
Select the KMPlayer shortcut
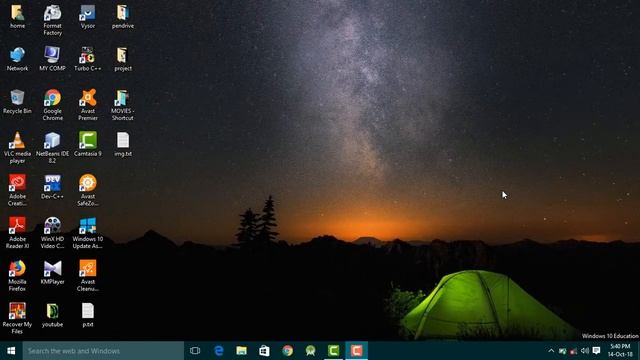coord(52,272)
